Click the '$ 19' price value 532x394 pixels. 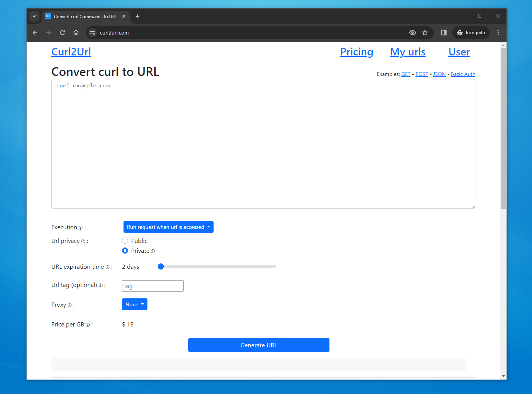click(x=128, y=325)
